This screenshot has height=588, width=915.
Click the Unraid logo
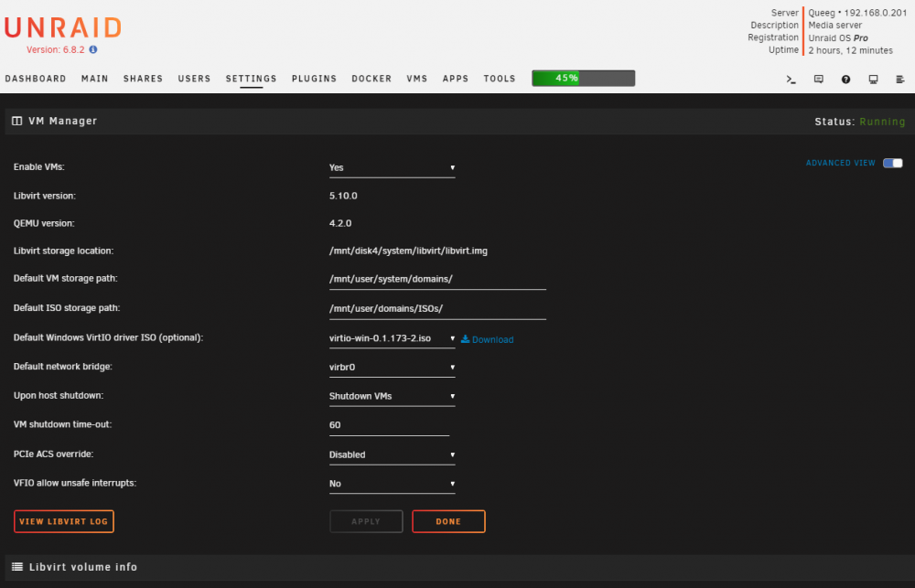[x=63, y=27]
